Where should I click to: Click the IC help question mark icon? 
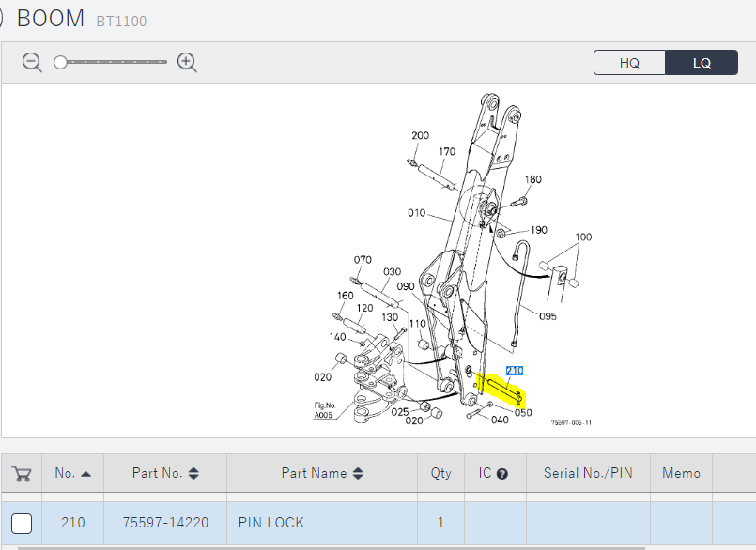tap(501, 474)
